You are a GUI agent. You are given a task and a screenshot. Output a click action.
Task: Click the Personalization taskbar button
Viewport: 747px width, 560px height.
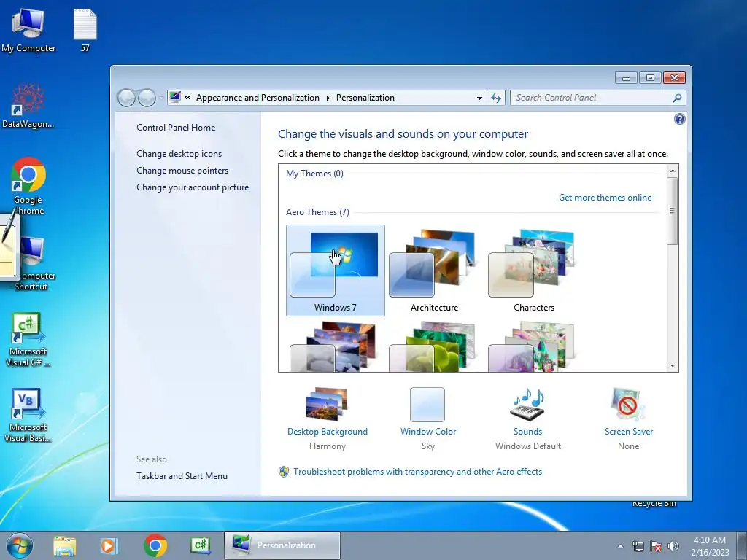[x=282, y=545]
